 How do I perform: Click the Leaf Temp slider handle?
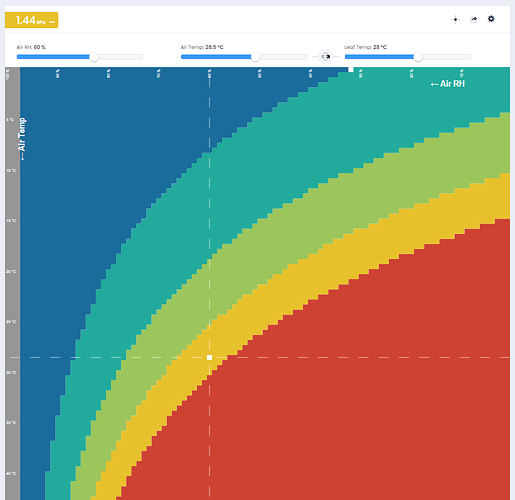pyautogui.click(x=418, y=57)
